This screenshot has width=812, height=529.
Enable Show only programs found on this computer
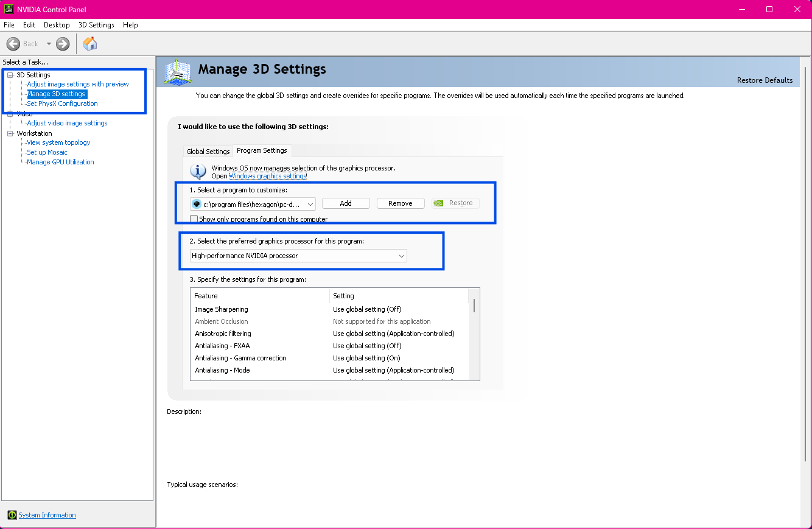point(194,219)
